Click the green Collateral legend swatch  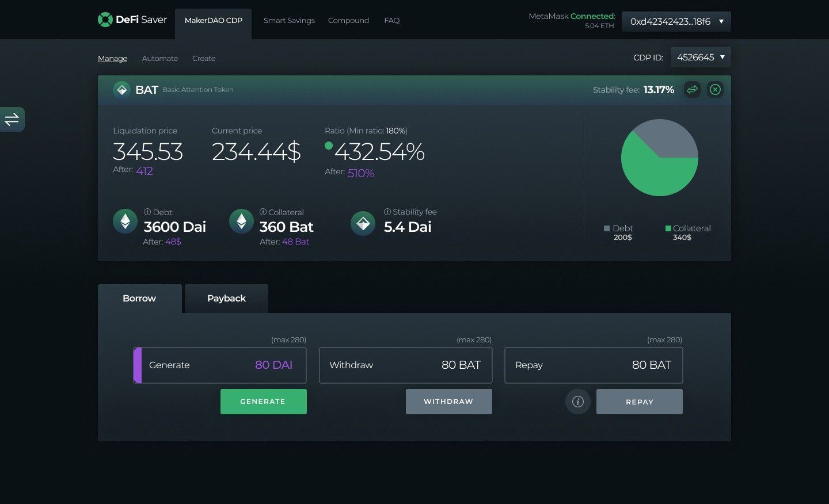pos(668,228)
